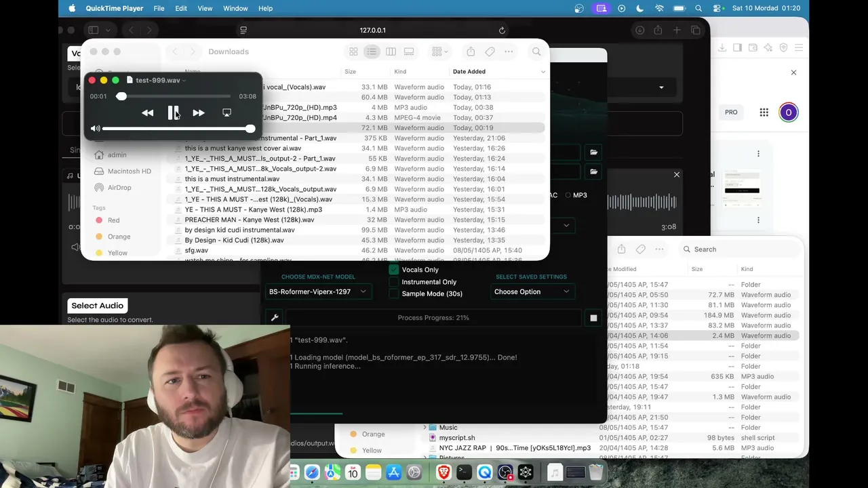Click the Process Progress bar
The height and width of the screenshot is (488, 868).
pos(433,318)
